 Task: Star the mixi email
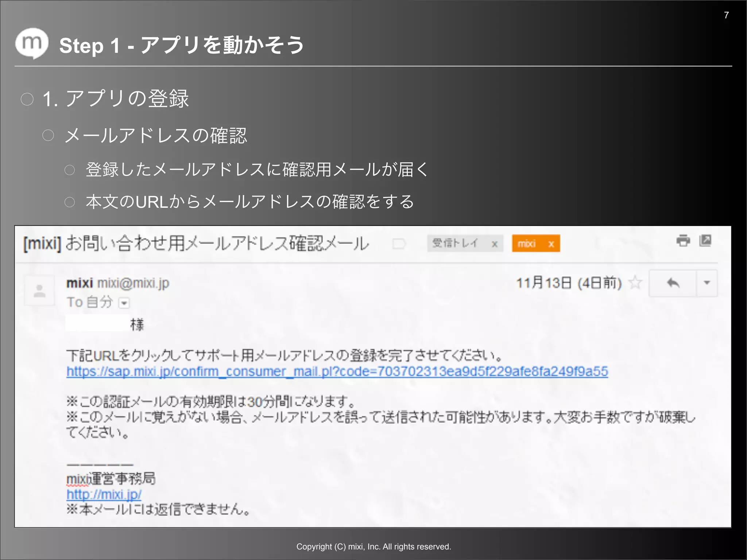[x=635, y=283]
